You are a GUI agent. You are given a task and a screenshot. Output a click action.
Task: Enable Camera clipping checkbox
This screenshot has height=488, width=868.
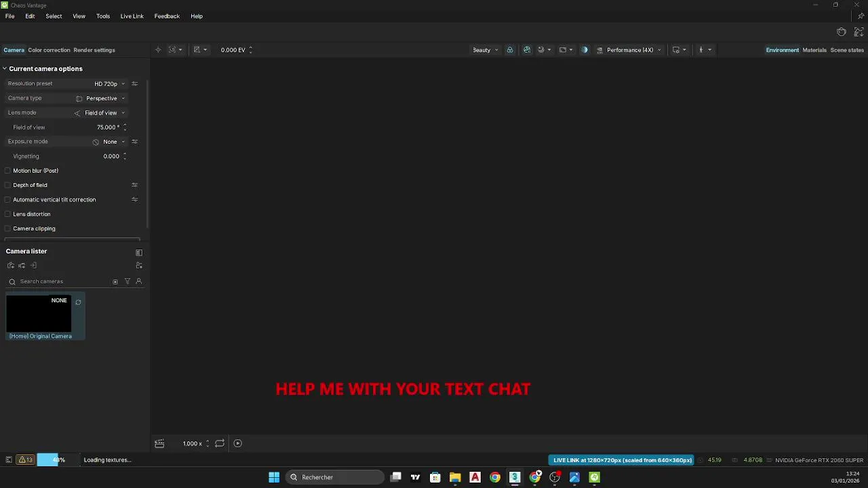(x=7, y=228)
